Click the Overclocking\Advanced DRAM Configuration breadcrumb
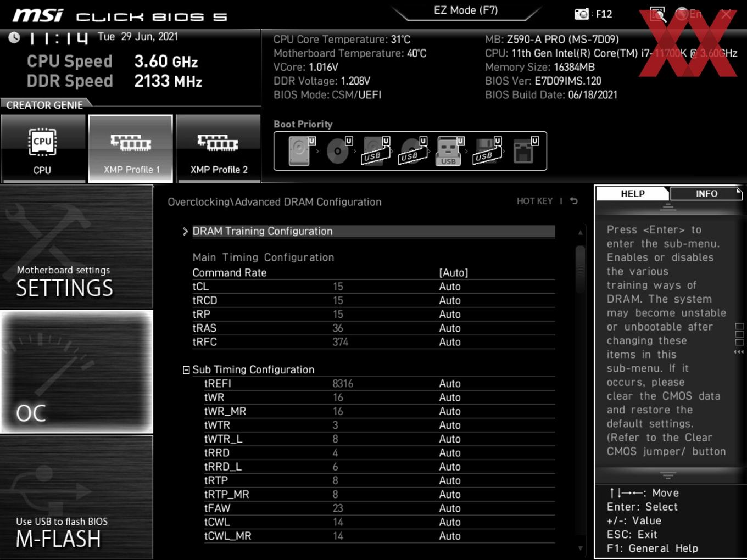The width and height of the screenshot is (747, 560). 275,202
